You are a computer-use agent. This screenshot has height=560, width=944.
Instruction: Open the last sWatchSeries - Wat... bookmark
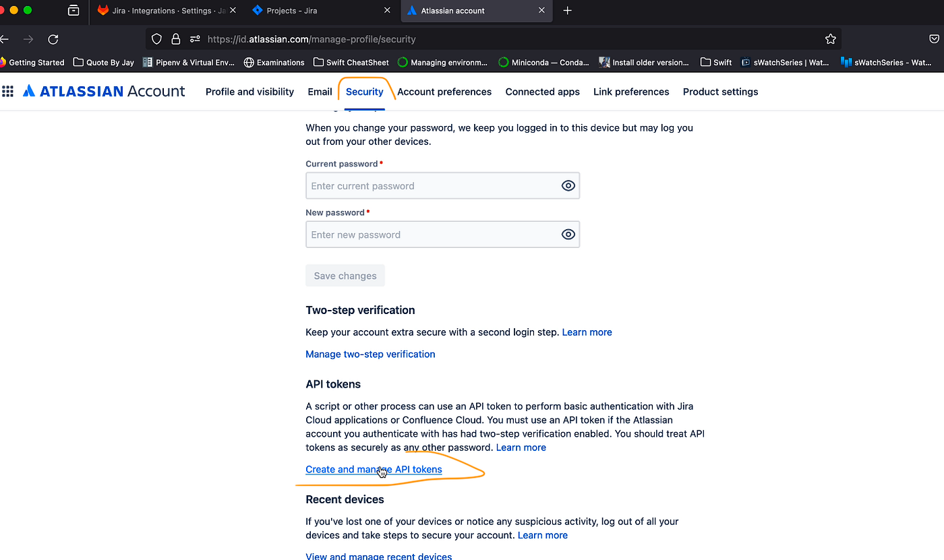[x=886, y=62]
